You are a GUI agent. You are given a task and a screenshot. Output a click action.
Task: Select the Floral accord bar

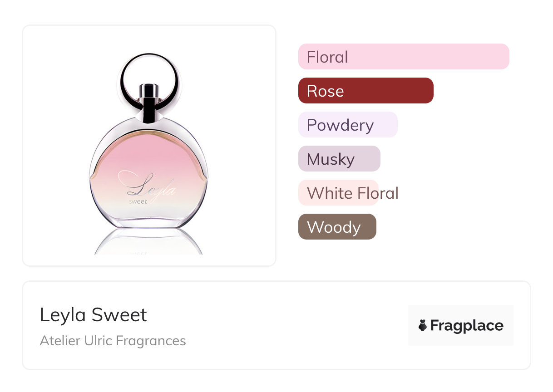pyautogui.click(x=403, y=57)
